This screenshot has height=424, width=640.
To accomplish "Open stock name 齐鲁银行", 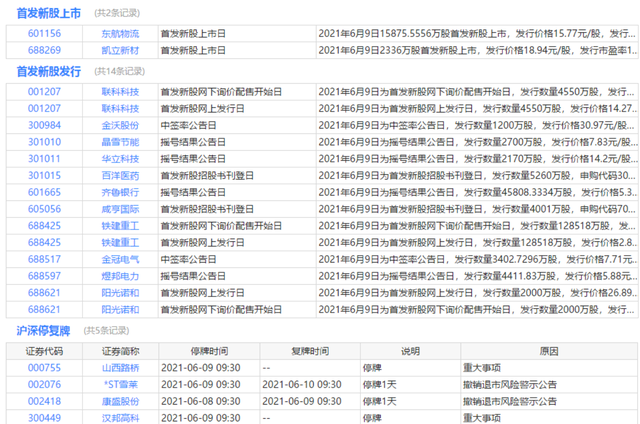I will tap(120, 193).
